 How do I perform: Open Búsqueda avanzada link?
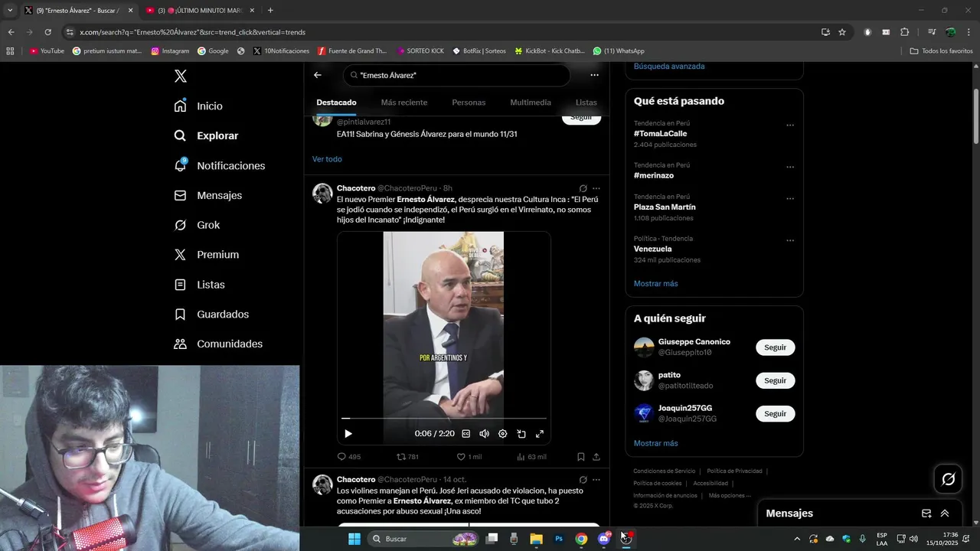669,67
